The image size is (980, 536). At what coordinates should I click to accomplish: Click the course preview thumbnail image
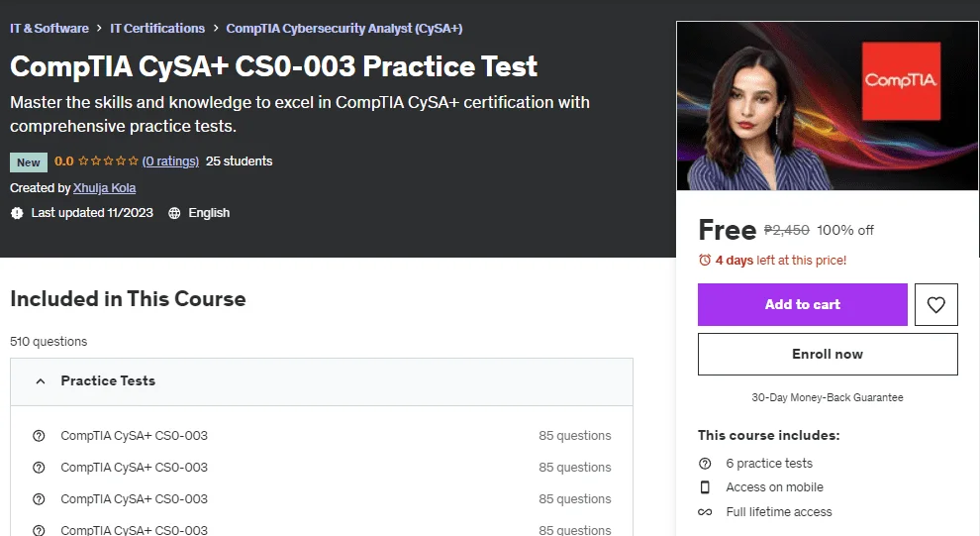(x=827, y=106)
